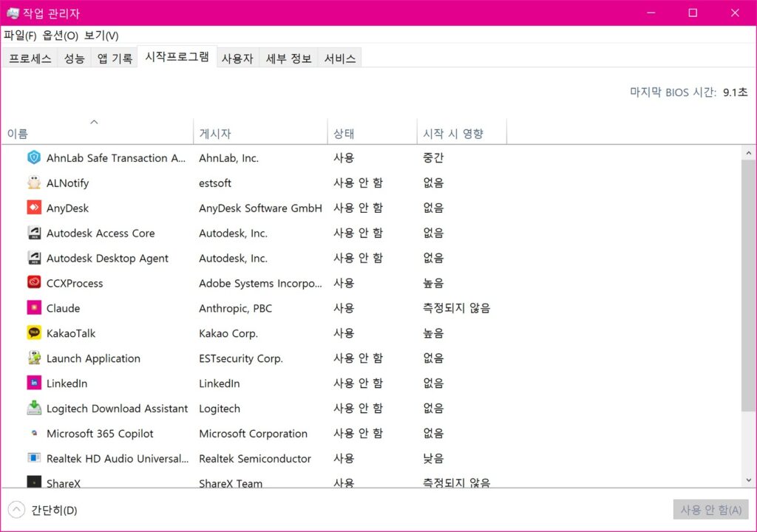The width and height of the screenshot is (757, 532).
Task: Sort by 시작 시 영향 column header
Action: (462, 132)
